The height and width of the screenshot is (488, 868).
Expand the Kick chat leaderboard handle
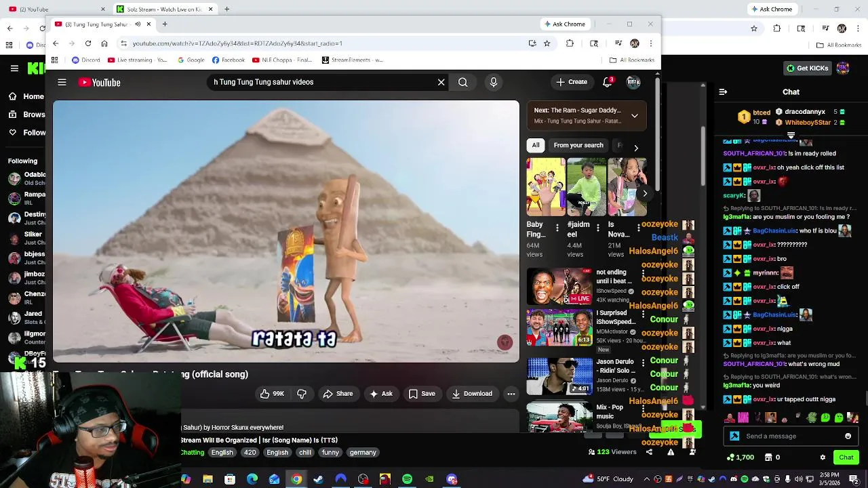791,135
